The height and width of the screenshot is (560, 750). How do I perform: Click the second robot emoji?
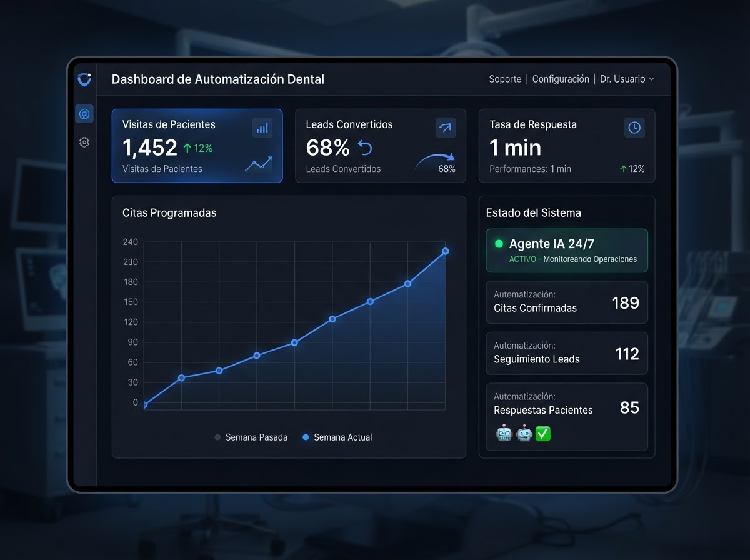(x=524, y=433)
